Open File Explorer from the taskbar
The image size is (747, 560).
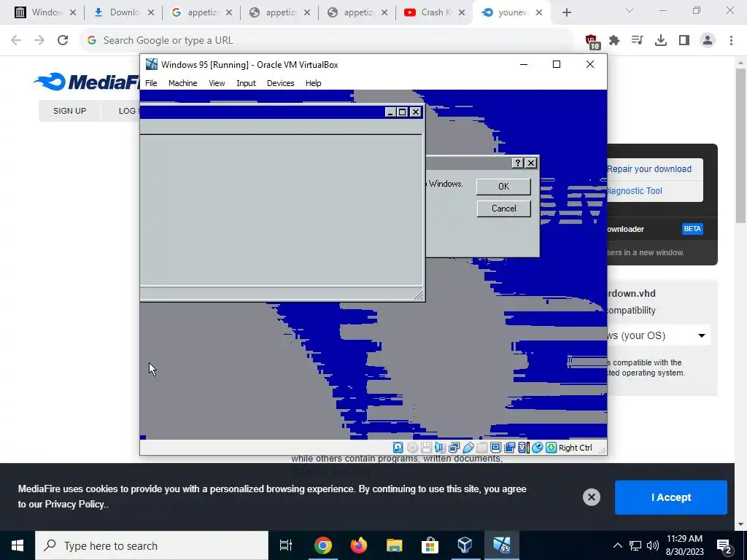395,545
